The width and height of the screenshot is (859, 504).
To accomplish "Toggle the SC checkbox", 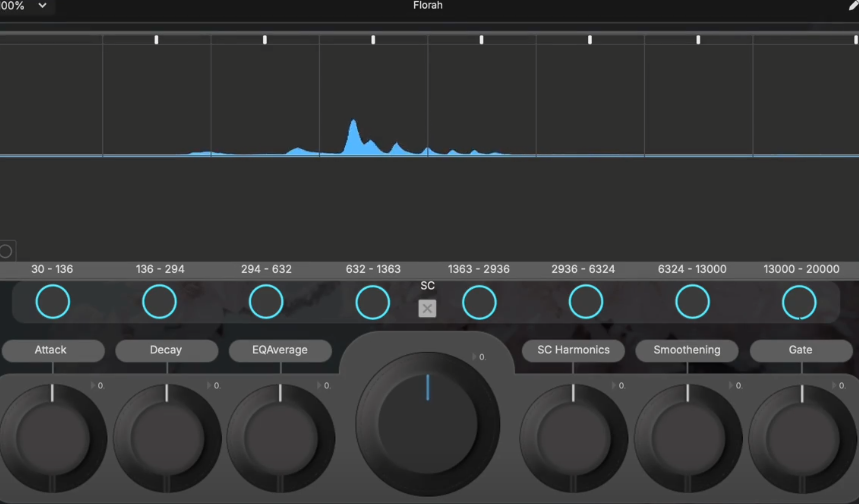I will (x=427, y=308).
